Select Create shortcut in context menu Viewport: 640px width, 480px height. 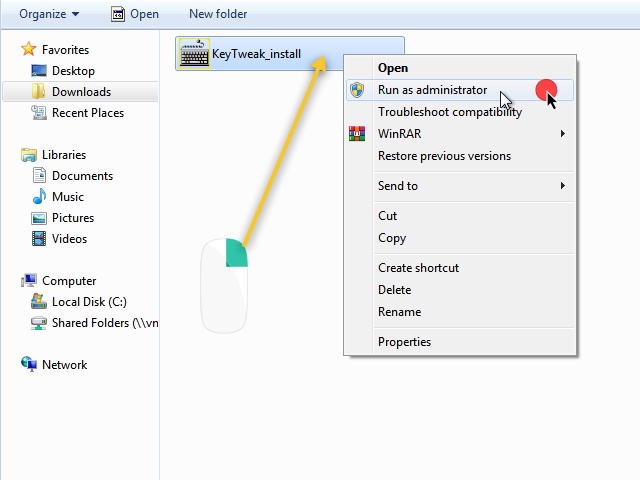tap(418, 268)
